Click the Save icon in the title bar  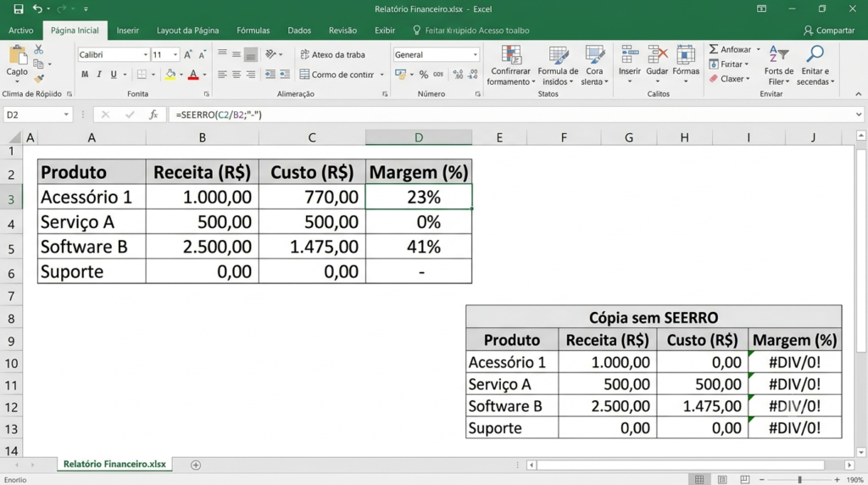[x=19, y=8]
